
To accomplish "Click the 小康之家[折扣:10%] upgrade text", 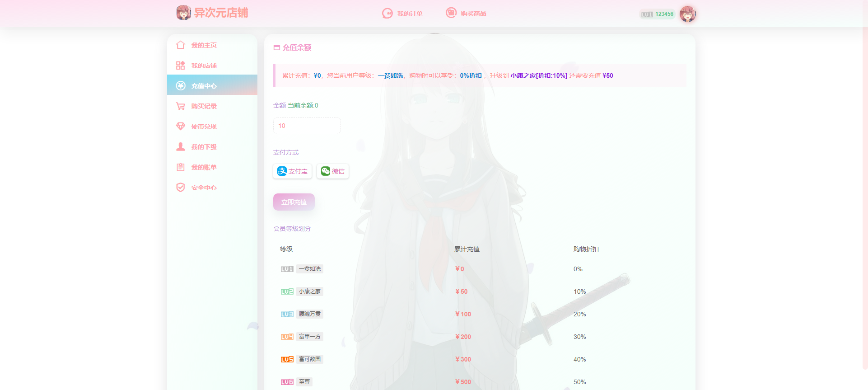I will click(539, 75).
